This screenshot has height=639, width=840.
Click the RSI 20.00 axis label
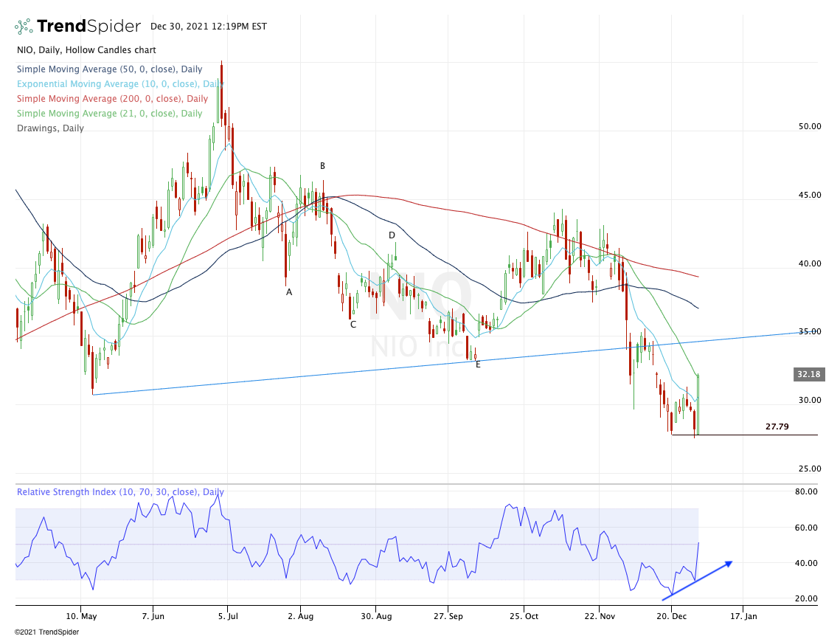[x=806, y=598]
